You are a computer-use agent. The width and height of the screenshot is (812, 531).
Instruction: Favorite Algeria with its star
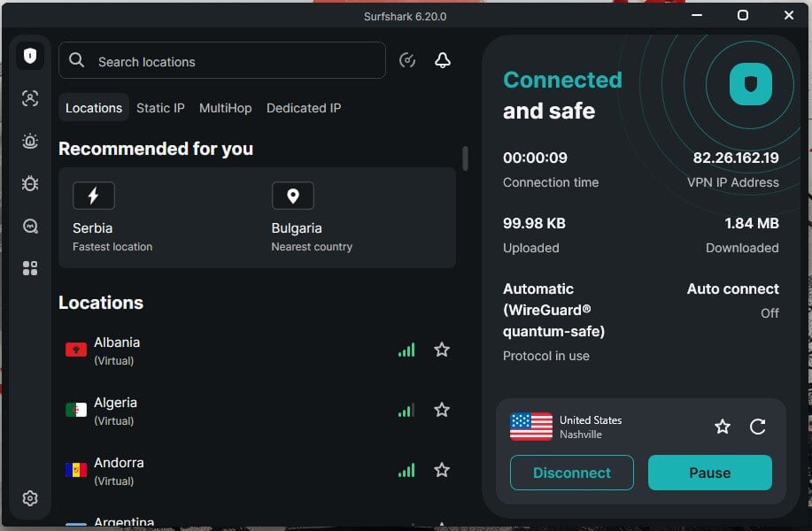(442, 410)
